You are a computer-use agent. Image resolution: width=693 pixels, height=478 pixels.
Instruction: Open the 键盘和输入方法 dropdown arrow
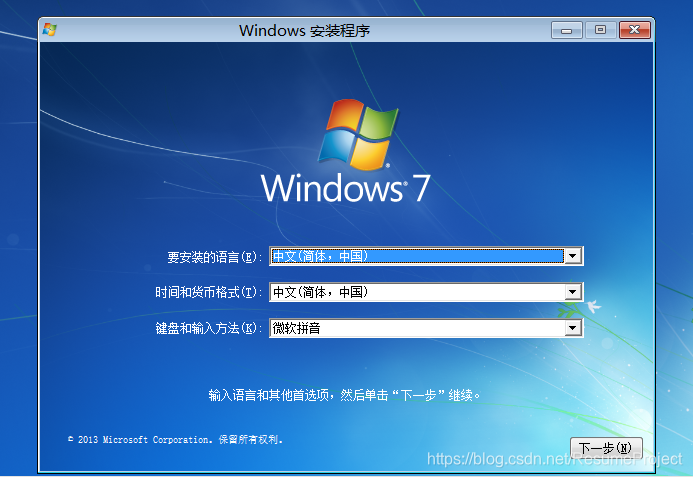(x=573, y=328)
